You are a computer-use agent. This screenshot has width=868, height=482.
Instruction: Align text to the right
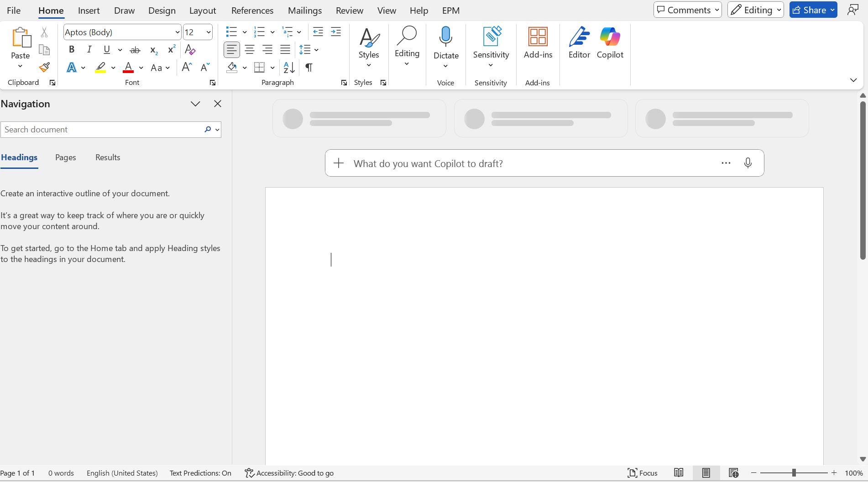pyautogui.click(x=267, y=50)
